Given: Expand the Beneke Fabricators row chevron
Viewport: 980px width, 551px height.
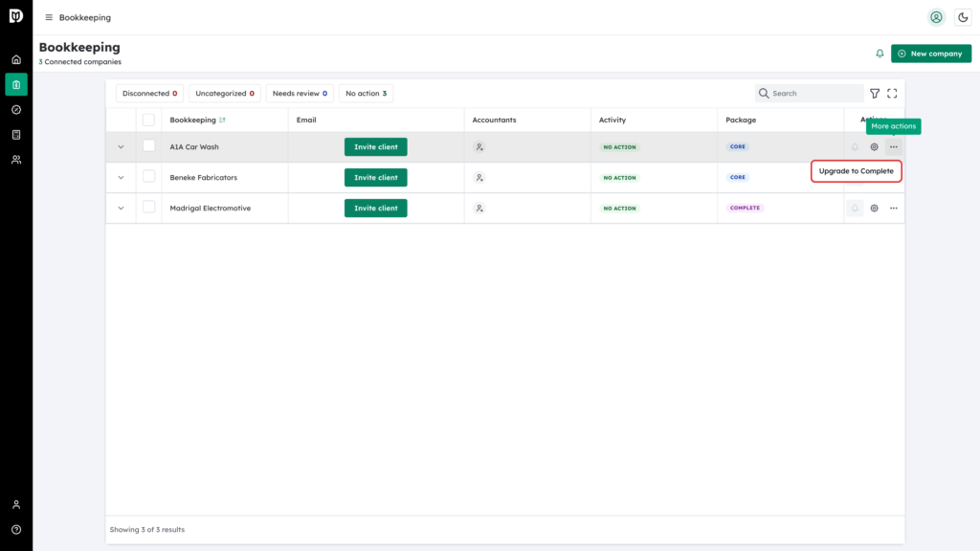Looking at the screenshot, I should (x=121, y=177).
